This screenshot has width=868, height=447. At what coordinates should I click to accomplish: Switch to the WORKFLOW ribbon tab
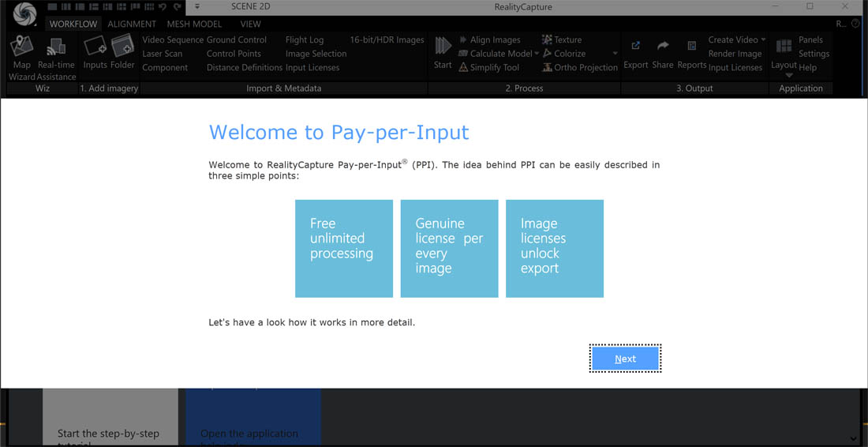point(73,24)
